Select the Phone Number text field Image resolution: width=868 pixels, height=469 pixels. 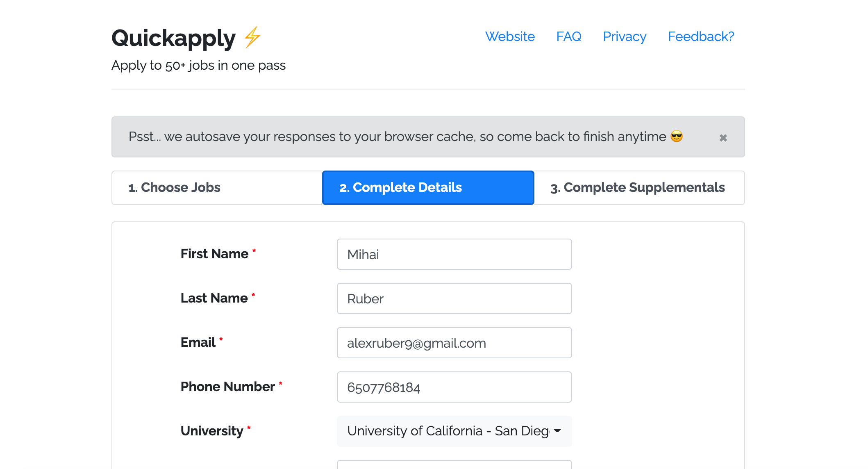click(x=454, y=387)
